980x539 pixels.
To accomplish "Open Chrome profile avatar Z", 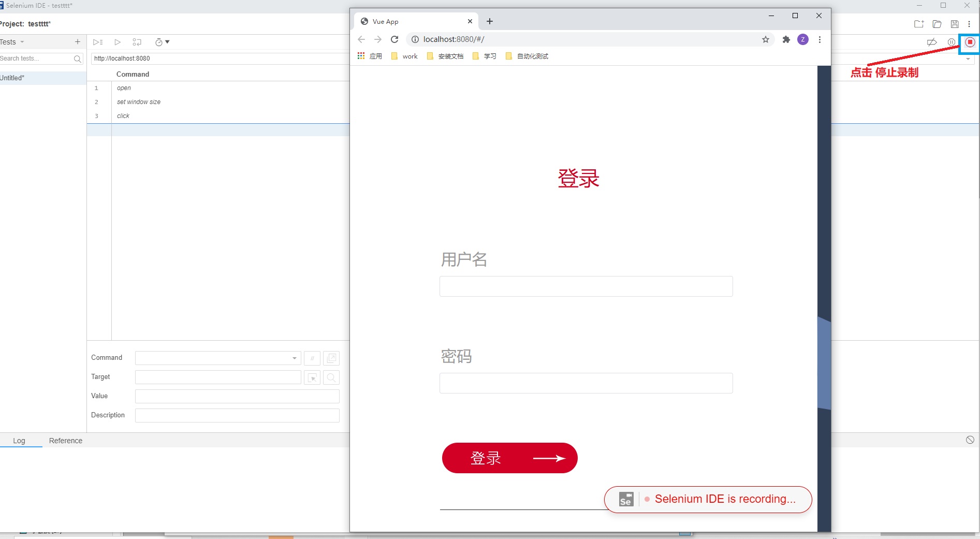I will click(803, 39).
